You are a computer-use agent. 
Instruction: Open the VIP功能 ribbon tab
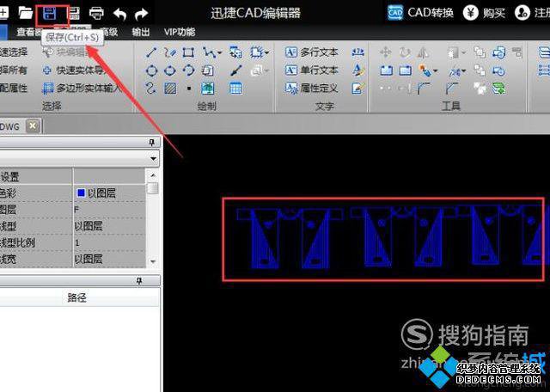[180, 33]
